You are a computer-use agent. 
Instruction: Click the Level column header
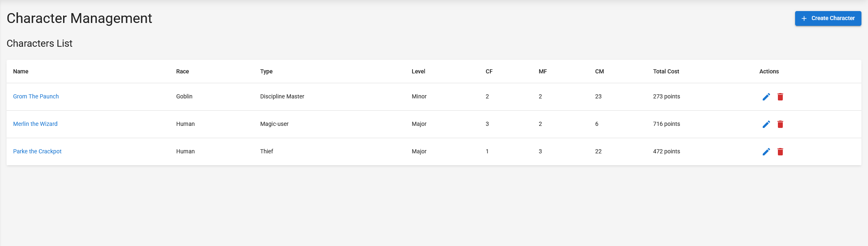418,71
